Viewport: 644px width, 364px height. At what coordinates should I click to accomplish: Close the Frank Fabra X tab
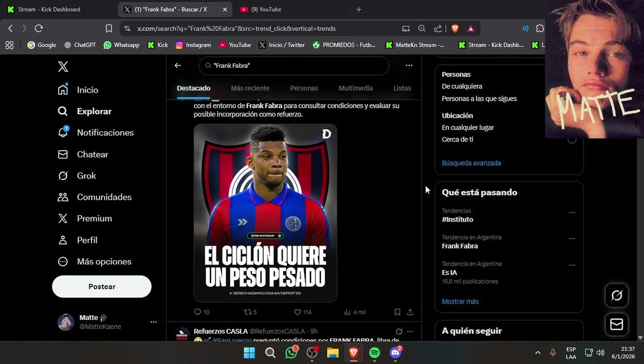[225, 9]
